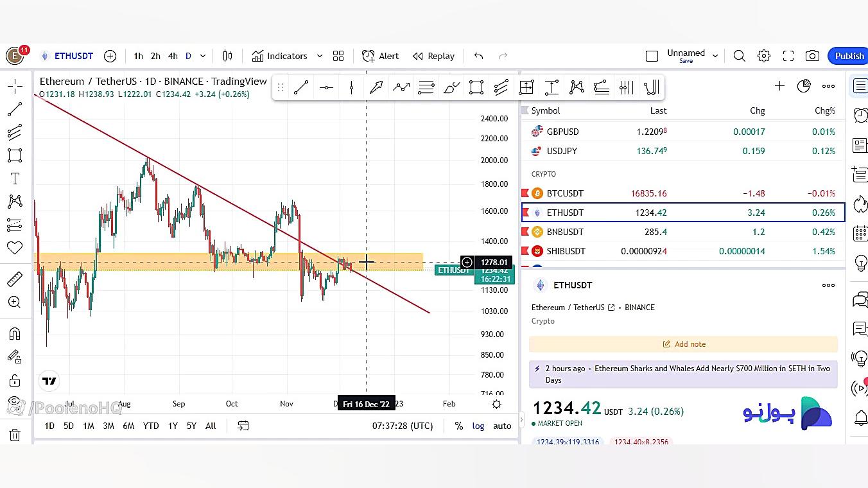Screen dimensions: 868x488
Task: Expand the Unnamed layout dropdown
Action: 715,56
